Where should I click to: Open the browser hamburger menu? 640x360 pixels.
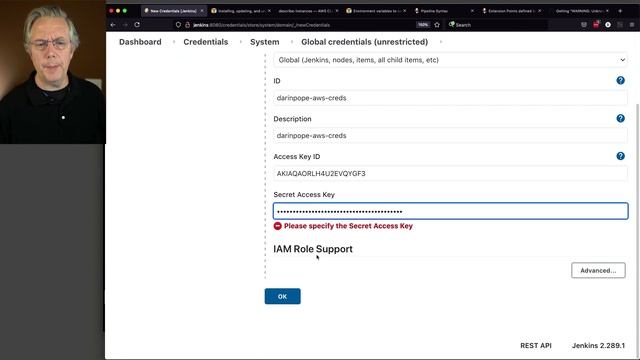tap(632, 25)
